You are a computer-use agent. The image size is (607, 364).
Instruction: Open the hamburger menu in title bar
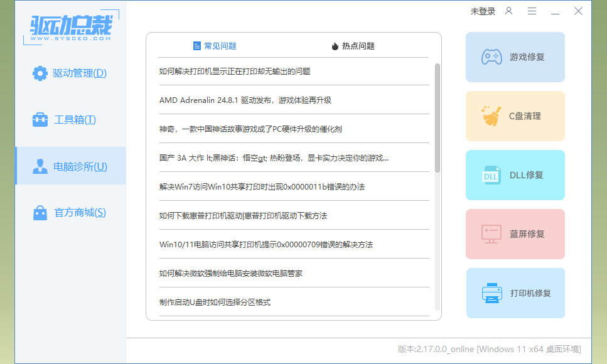[x=532, y=11]
